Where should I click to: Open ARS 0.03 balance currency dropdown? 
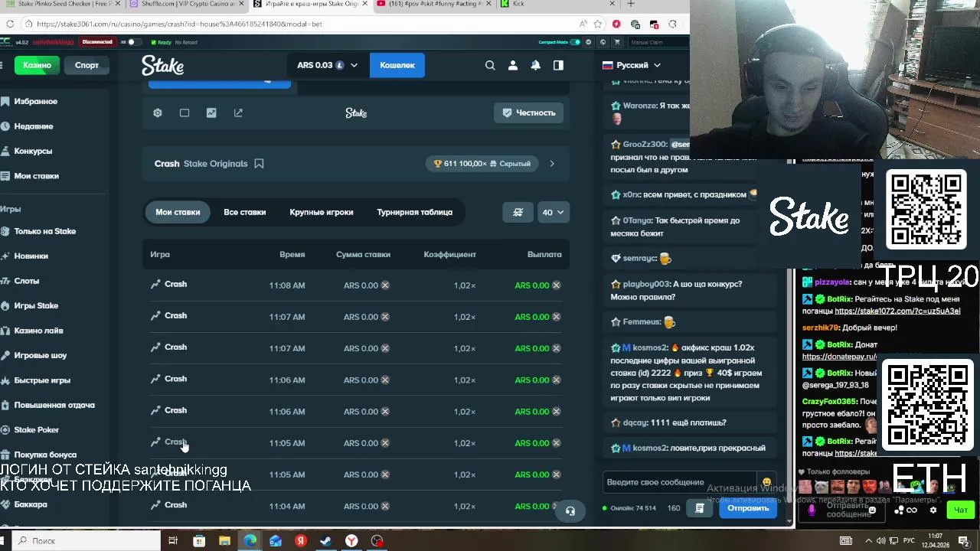pos(327,65)
